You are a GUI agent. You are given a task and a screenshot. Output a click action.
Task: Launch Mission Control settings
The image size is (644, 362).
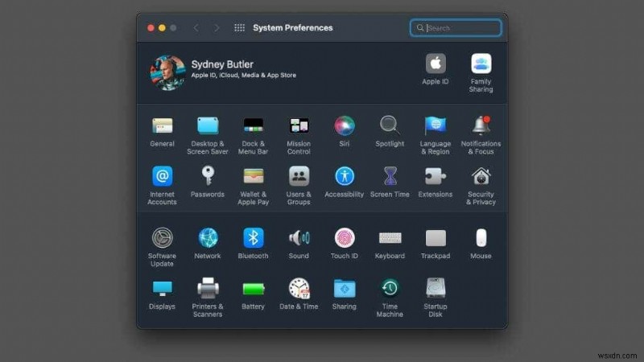click(x=299, y=125)
